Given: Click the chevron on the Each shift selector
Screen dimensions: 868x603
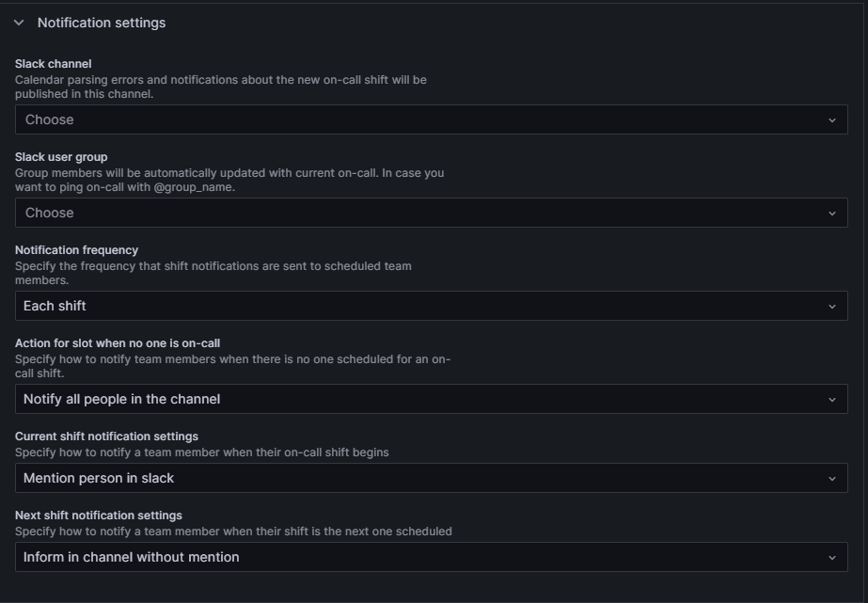Looking at the screenshot, I should click(832, 305).
